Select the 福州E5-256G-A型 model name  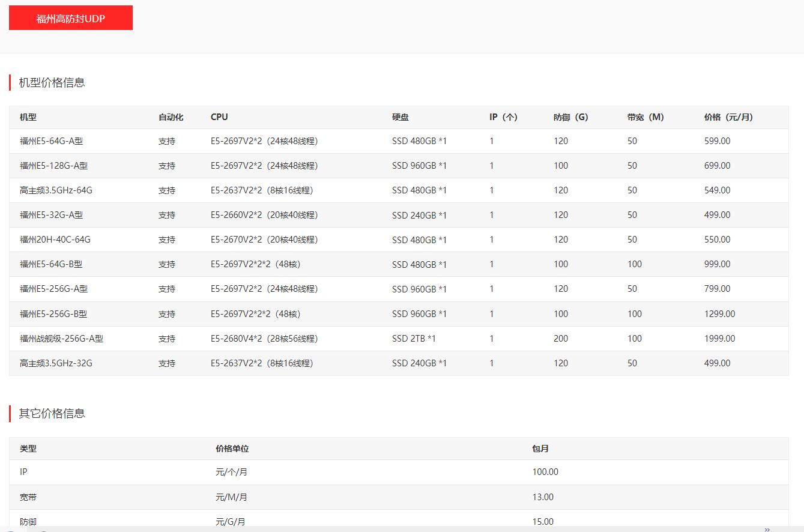point(53,289)
